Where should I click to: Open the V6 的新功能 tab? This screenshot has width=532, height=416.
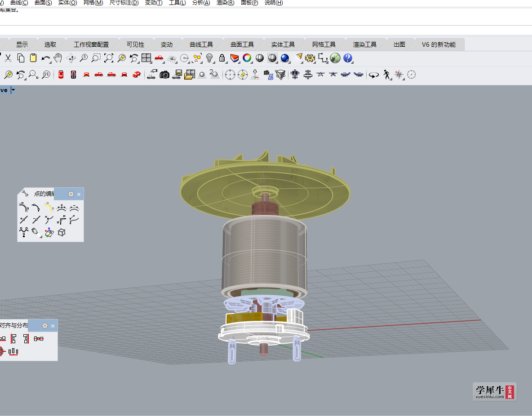(x=439, y=44)
